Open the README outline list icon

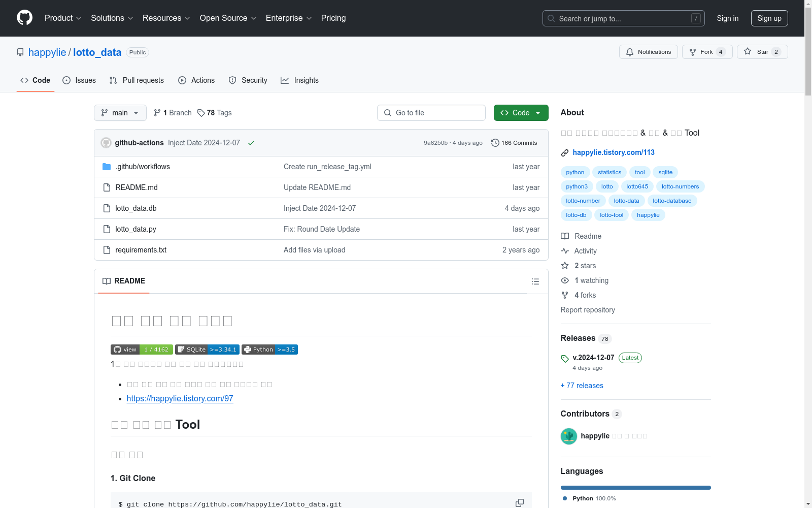click(535, 281)
